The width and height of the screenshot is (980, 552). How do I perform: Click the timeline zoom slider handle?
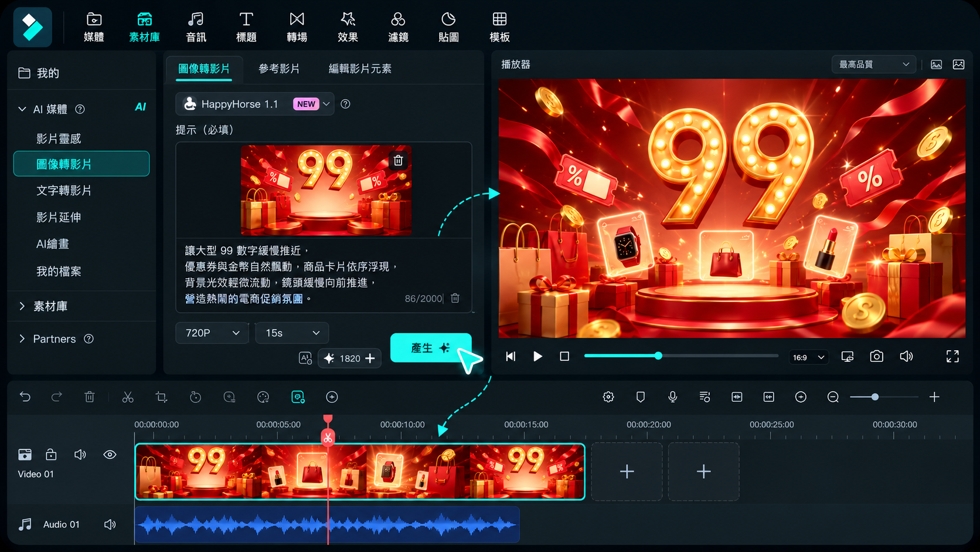874,397
